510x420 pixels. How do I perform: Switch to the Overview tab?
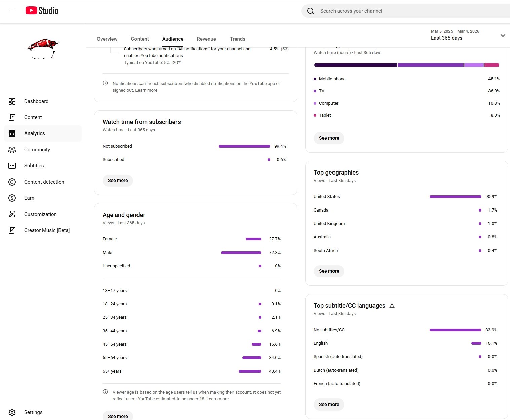(x=107, y=39)
